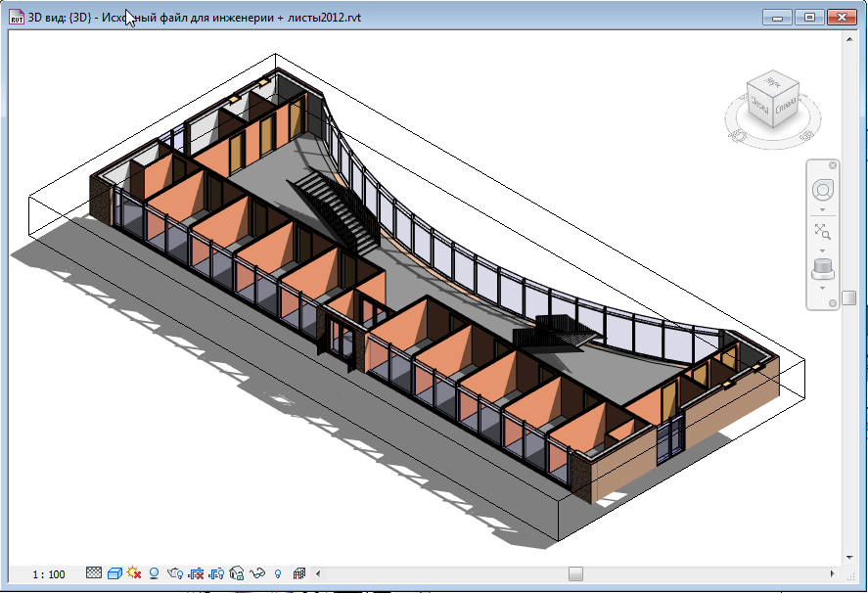
Task: Click the 3D mouse button on navigation bar
Action: click(823, 270)
